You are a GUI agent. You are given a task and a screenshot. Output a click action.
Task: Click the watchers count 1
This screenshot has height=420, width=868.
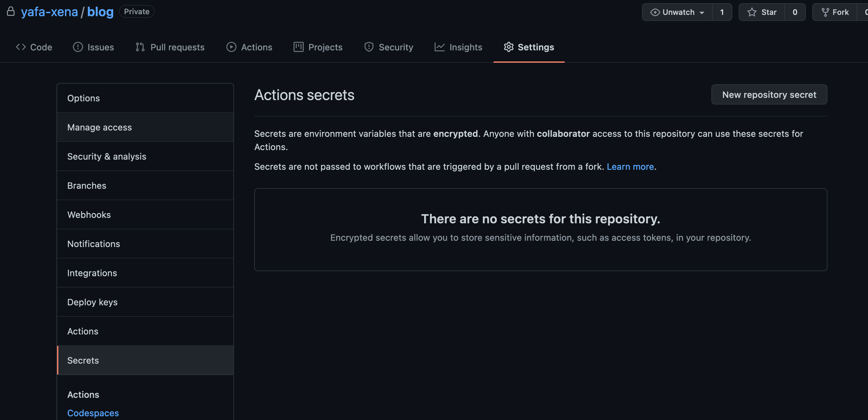click(722, 12)
